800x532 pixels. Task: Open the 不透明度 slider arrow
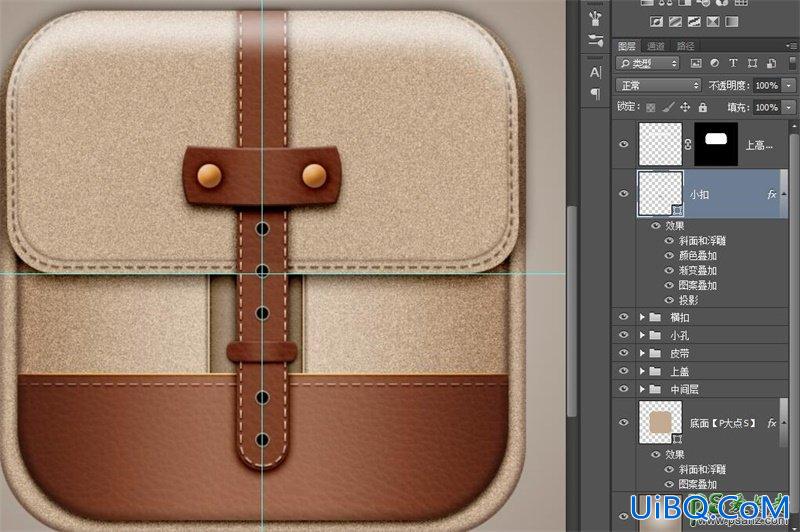pyautogui.click(x=789, y=85)
